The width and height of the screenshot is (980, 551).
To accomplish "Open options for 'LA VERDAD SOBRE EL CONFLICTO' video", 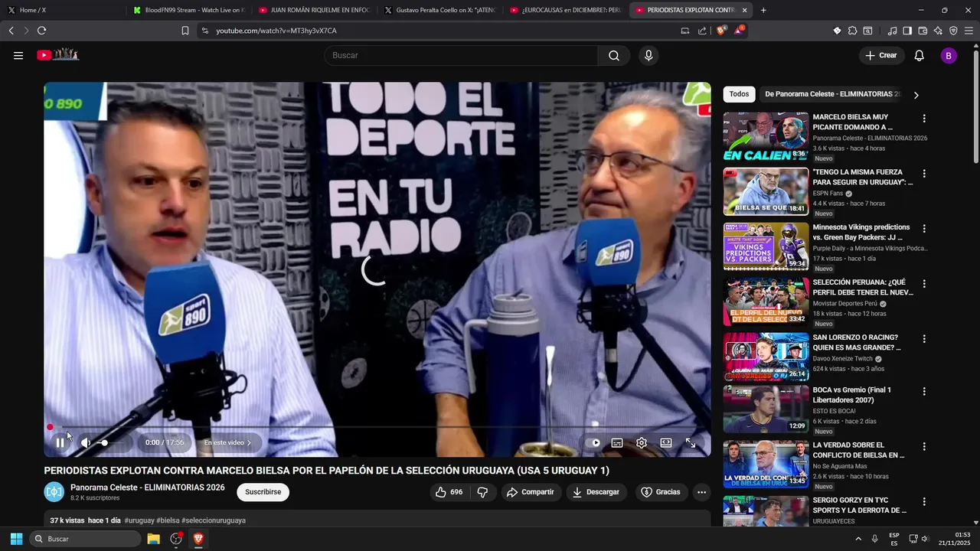I will [x=924, y=447].
